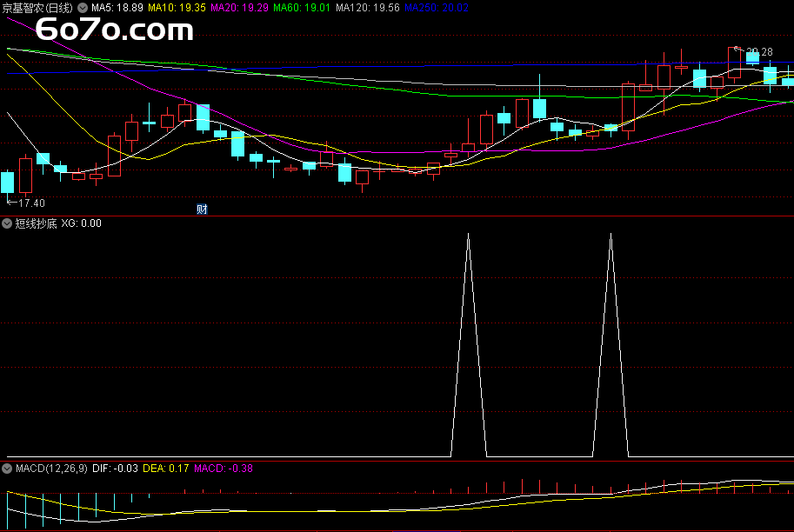Click the 财 financial marker icon
Screen dimensions: 794x532
(202, 209)
